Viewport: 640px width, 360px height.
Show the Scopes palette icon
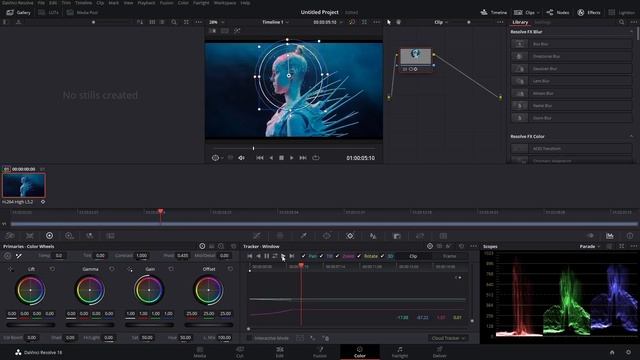point(610,236)
